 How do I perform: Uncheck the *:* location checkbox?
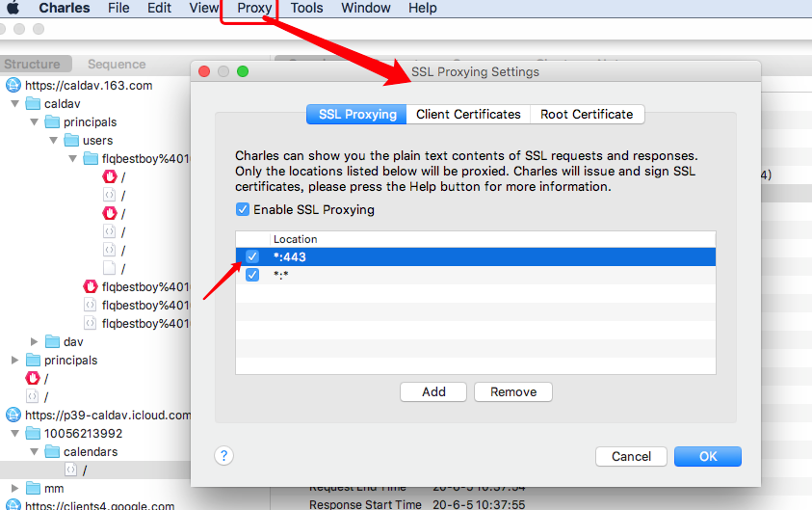[252, 275]
